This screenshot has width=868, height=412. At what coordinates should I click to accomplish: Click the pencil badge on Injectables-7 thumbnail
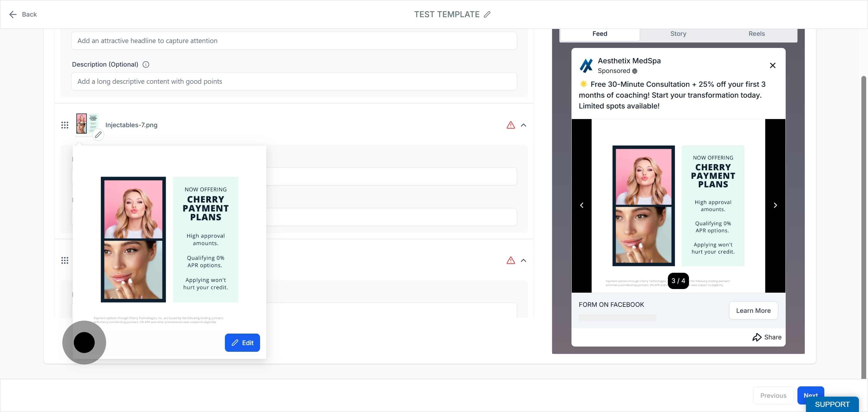click(x=98, y=135)
